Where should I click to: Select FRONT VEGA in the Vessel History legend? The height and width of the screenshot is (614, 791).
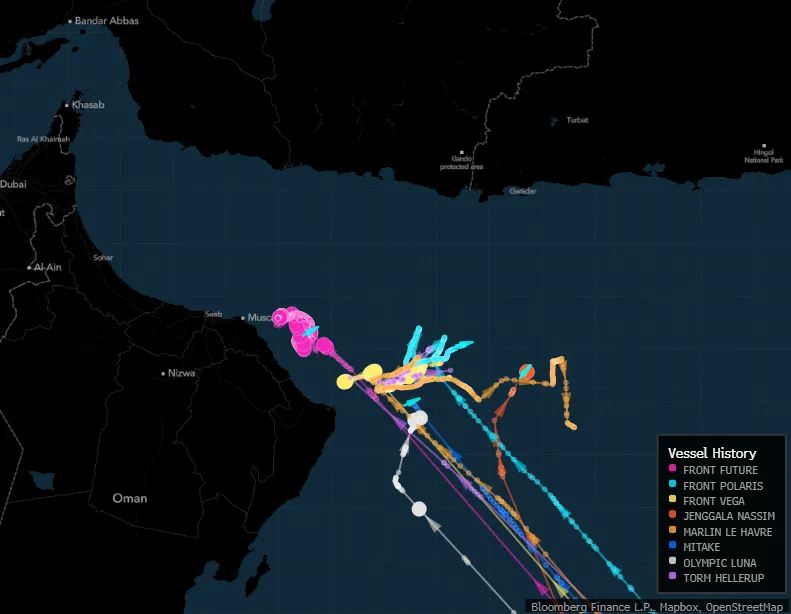[713, 501]
